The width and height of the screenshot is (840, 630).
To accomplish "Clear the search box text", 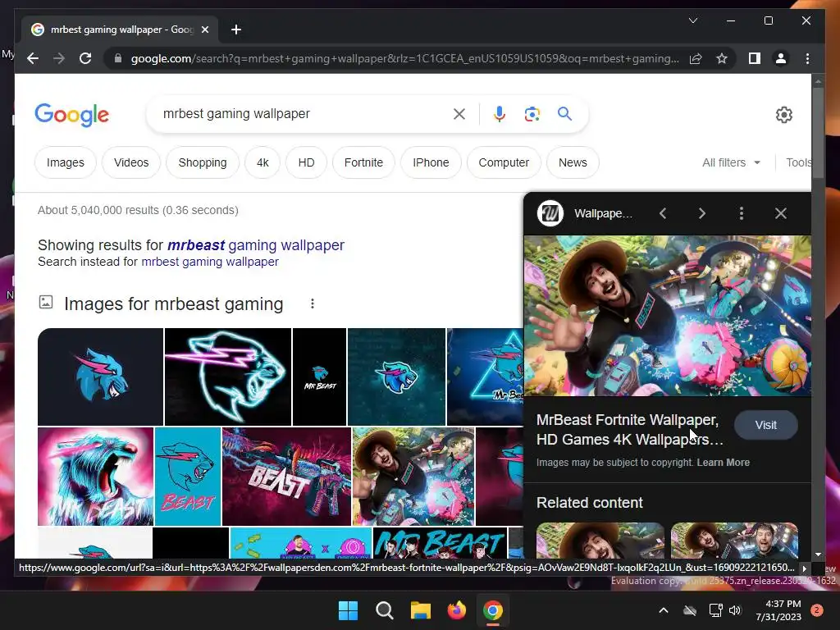I will click(x=459, y=113).
